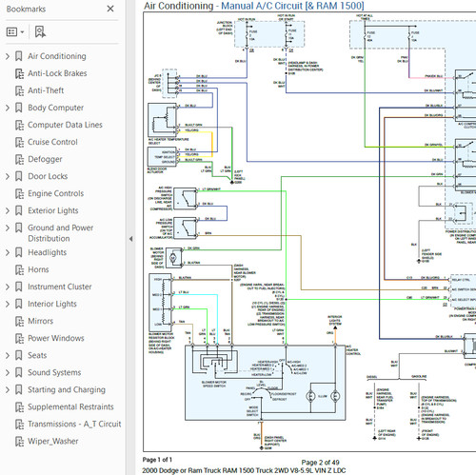Image resolution: width=476 pixels, height=475 pixels.
Task: Click the Instrument Cluster bookmark icon
Action: point(19,287)
